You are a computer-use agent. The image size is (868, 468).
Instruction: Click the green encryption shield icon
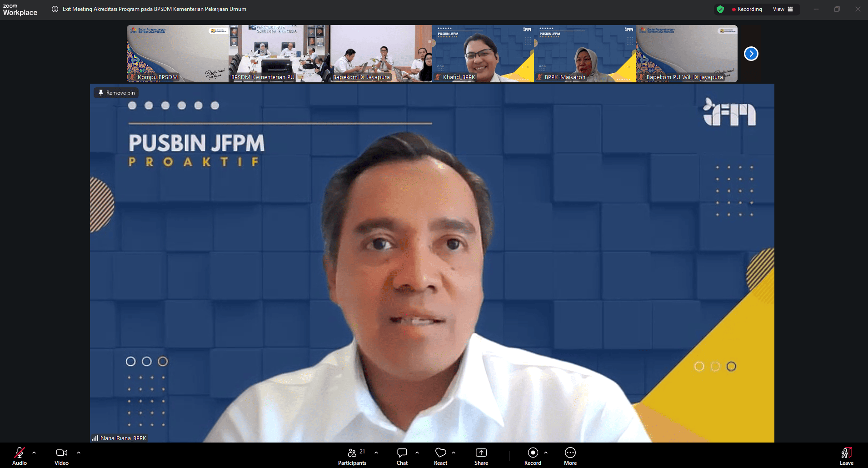tap(720, 9)
